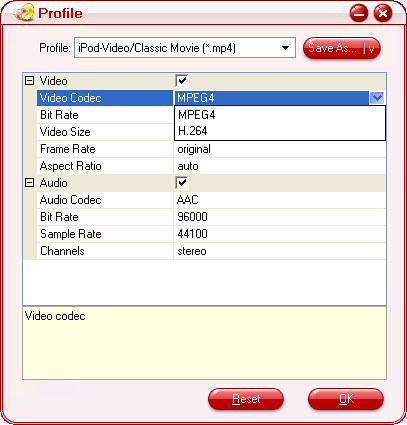Minimize the Profile dialog

359,14
